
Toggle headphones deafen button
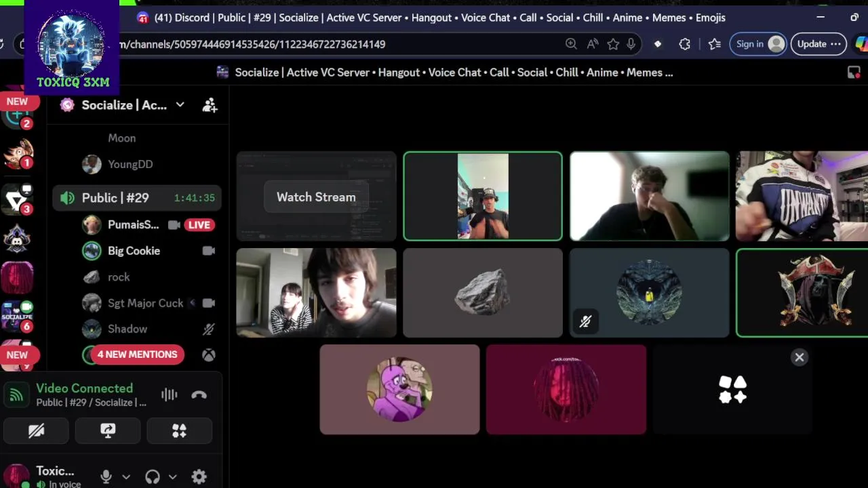click(x=153, y=476)
